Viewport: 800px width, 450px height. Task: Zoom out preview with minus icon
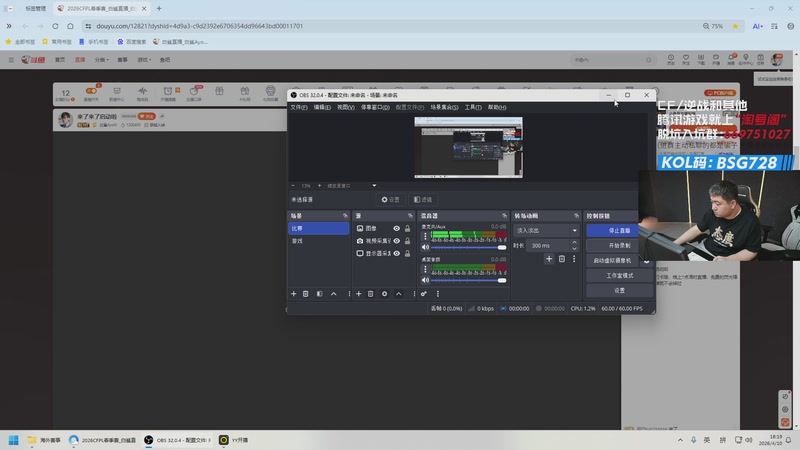[293, 186]
